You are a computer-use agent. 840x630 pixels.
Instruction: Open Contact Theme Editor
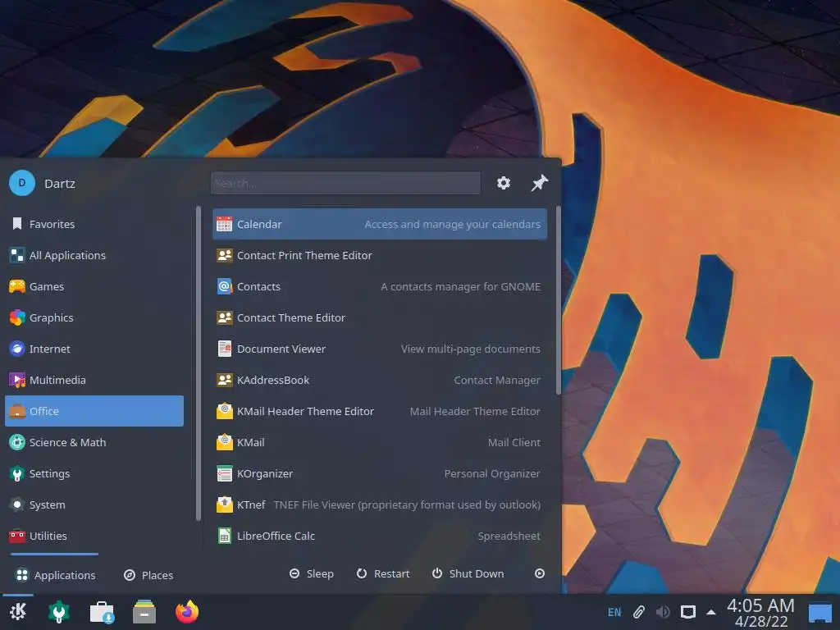click(380, 317)
